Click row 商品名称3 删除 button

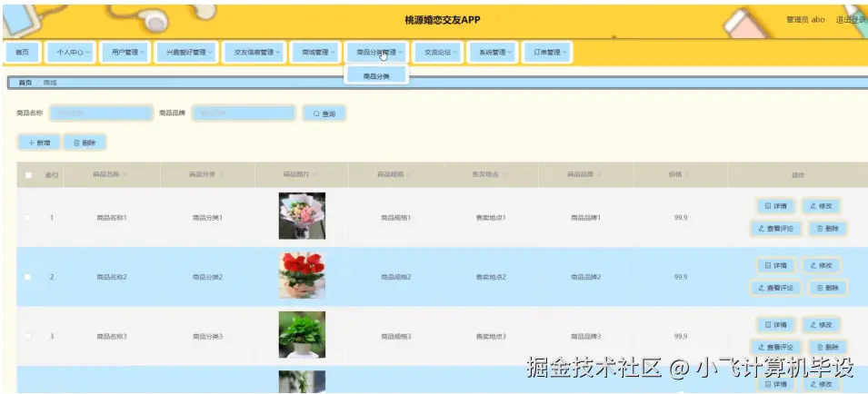(828, 347)
